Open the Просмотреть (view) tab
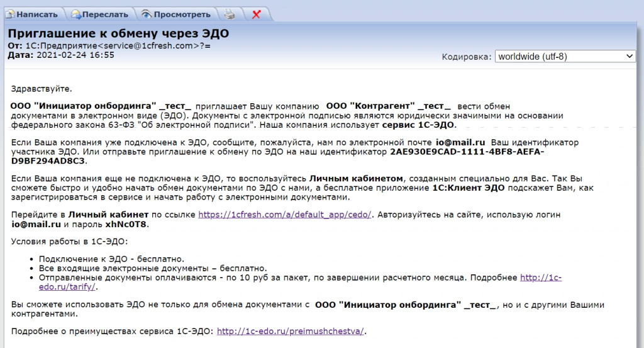Image resolution: width=644 pixels, height=348 pixels. [177, 14]
